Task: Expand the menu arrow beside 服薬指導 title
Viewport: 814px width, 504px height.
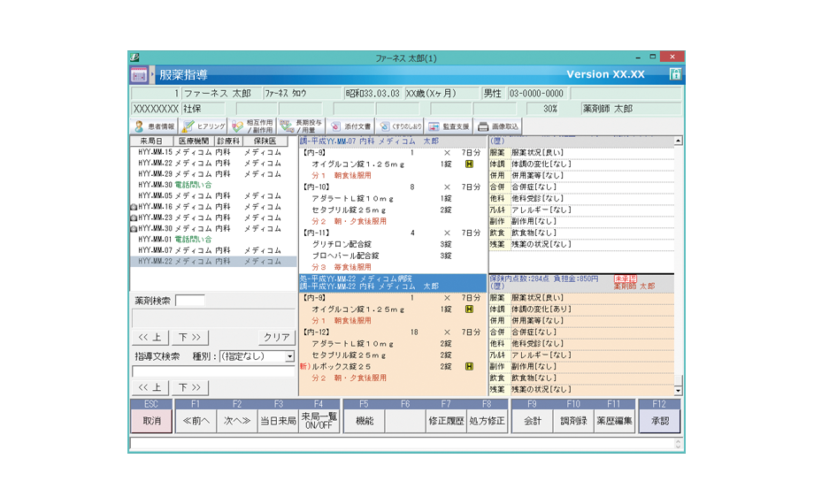Action: point(152,75)
